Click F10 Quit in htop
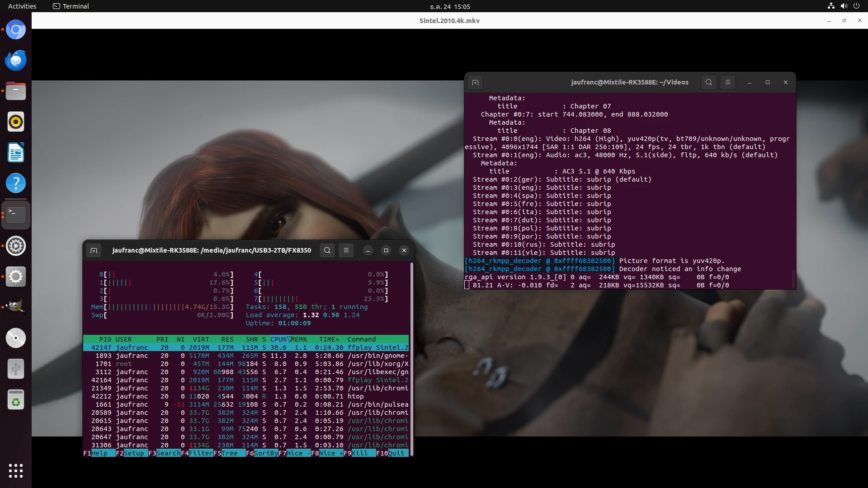This screenshot has height=488, width=868. [x=392, y=453]
